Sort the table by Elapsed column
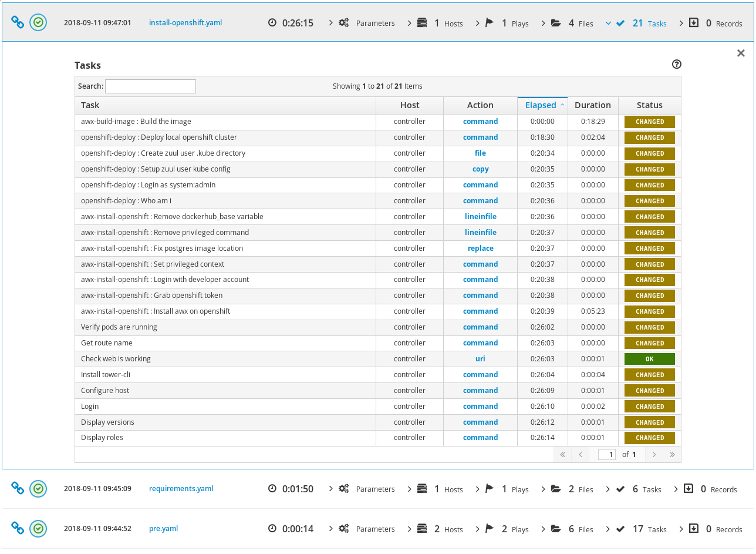 tap(542, 105)
